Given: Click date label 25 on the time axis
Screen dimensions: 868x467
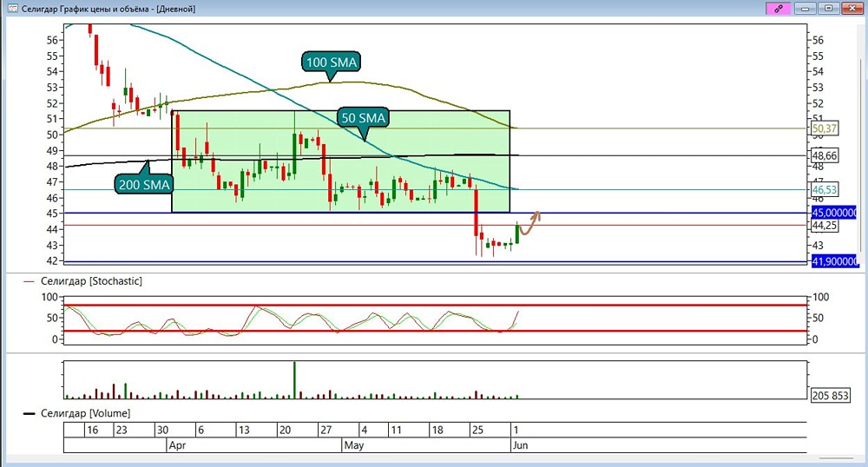Looking at the screenshot, I should (x=477, y=430).
